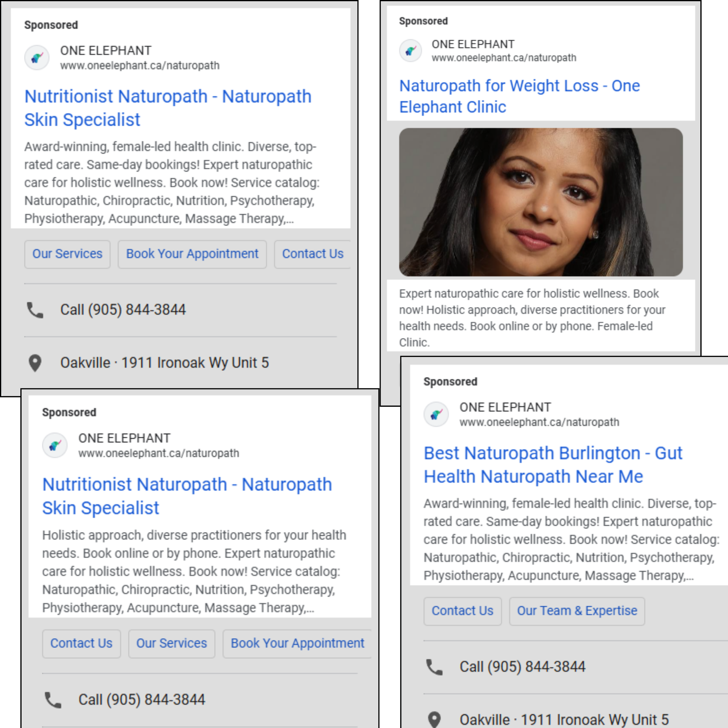Click 'ONE ELEPHANT' name in top-left ad
The height and width of the screenshot is (728, 728).
tap(106, 50)
